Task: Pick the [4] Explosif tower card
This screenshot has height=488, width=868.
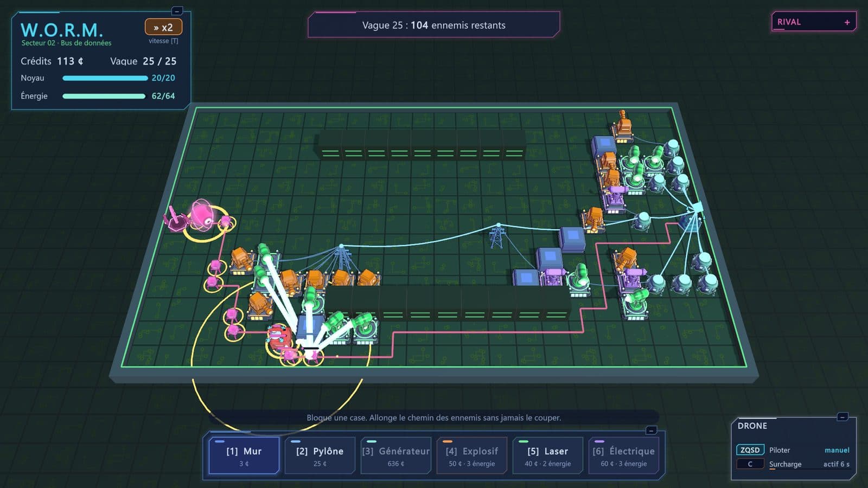Action: (472, 456)
